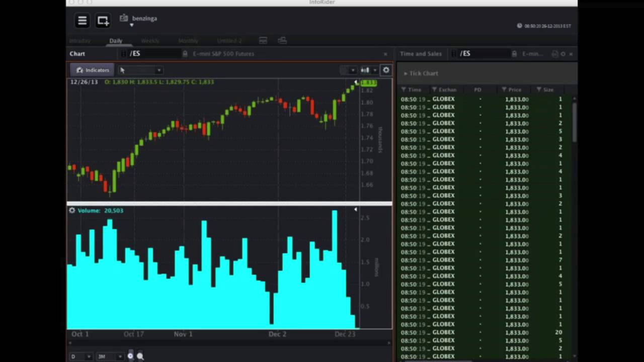Expand the Tick Chart section
The width and height of the screenshot is (644, 362).
click(406, 73)
